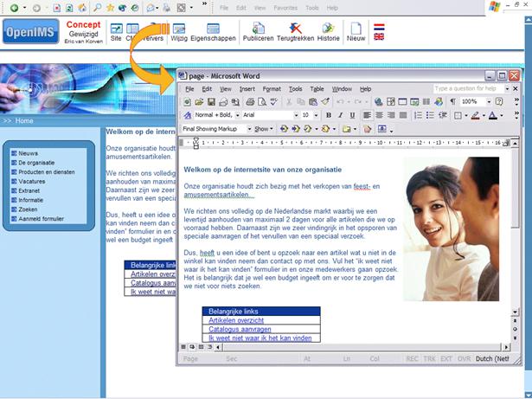The height and width of the screenshot is (399, 532).
Task: Click Word's bulleted list icon
Action: [x=430, y=115]
